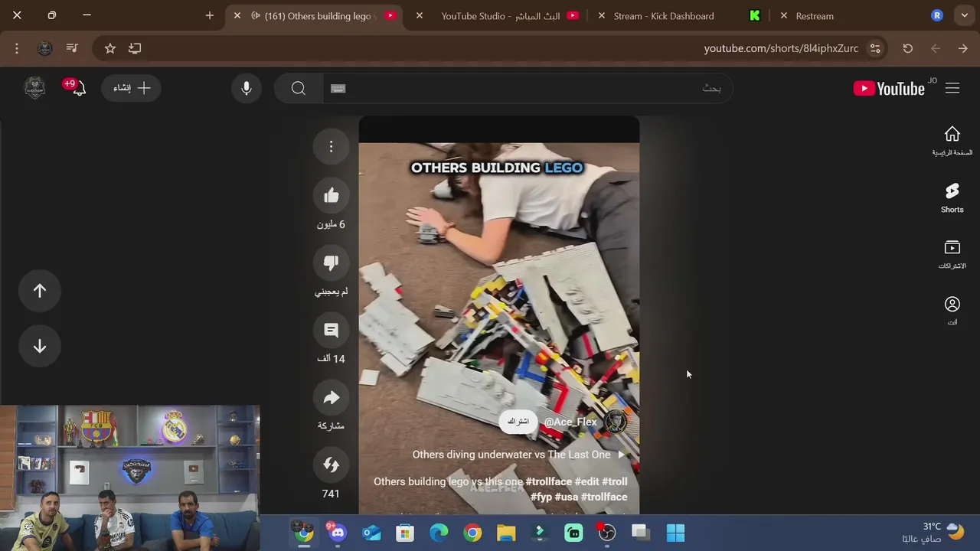Click the address bar URL

(x=781, y=48)
